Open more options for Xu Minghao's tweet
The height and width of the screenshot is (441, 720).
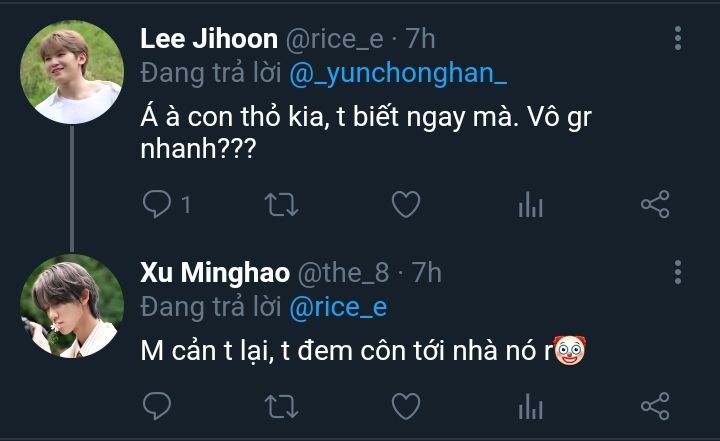pos(678,272)
